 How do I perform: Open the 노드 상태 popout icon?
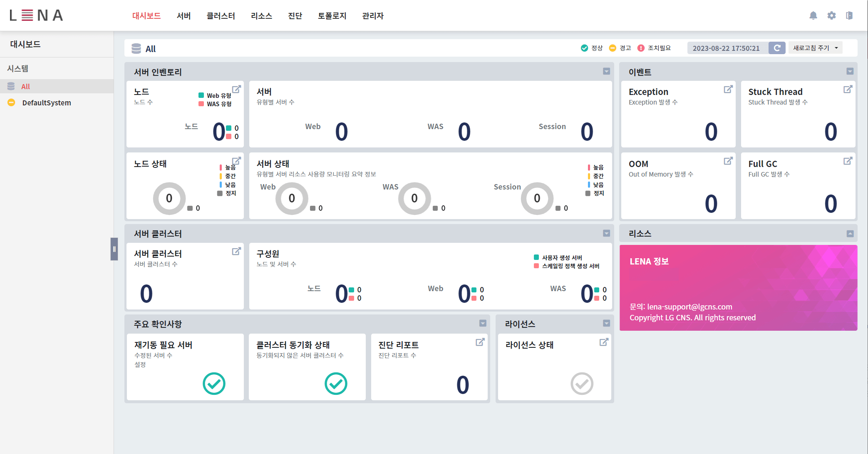(x=236, y=161)
